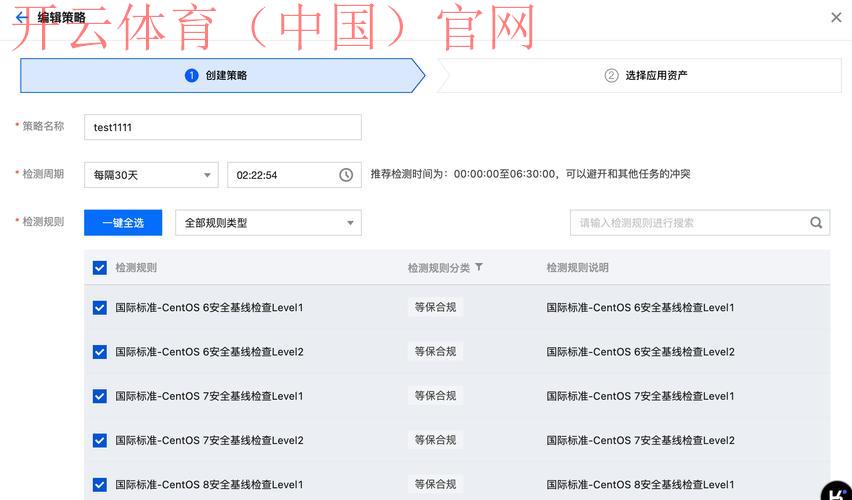This screenshot has height=500, width=852.
Task: Click the recommended detection time hint text
Action: [x=530, y=174]
